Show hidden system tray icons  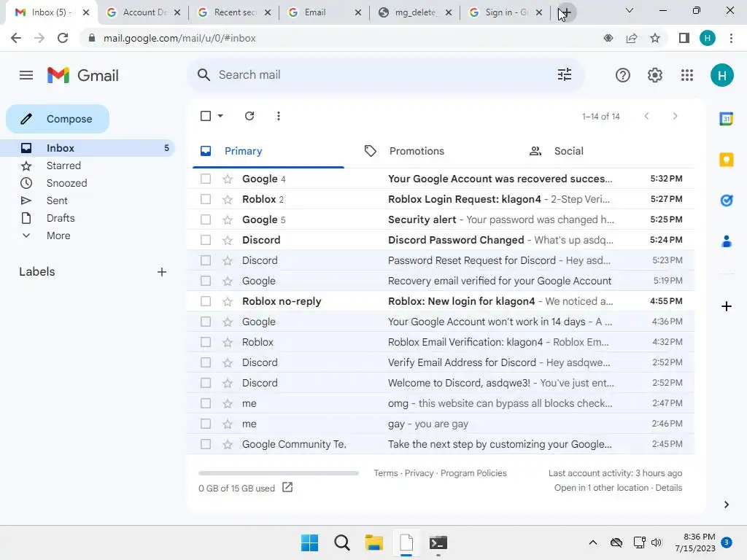(592, 542)
